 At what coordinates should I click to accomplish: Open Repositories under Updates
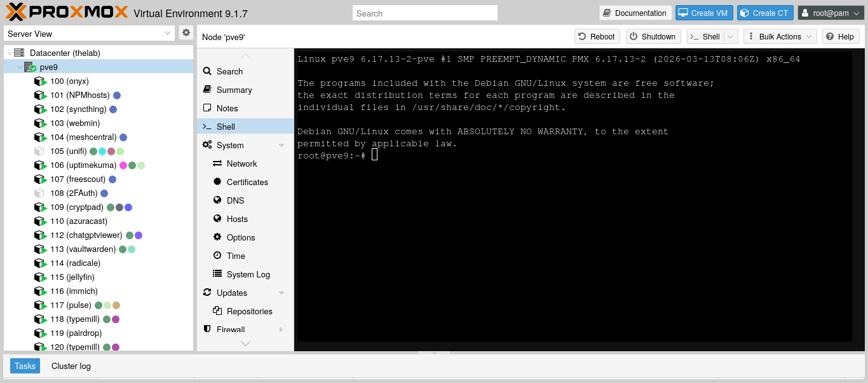coord(249,311)
